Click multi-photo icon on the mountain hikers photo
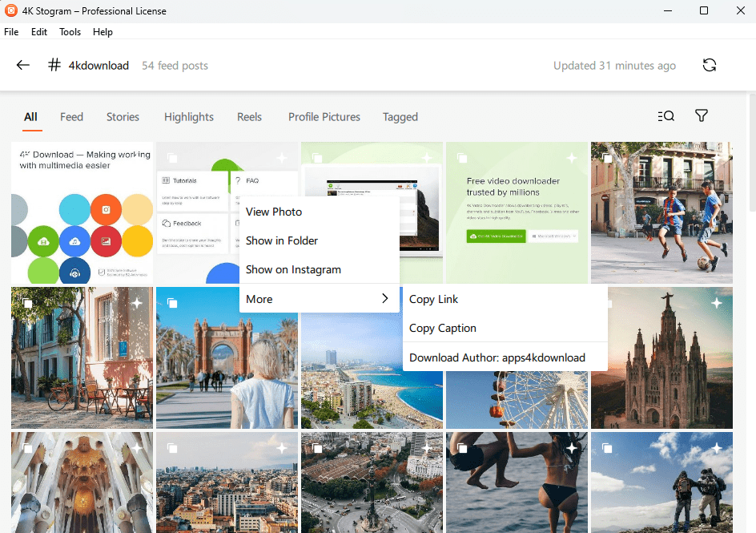This screenshot has height=533, width=756. click(x=607, y=449)
